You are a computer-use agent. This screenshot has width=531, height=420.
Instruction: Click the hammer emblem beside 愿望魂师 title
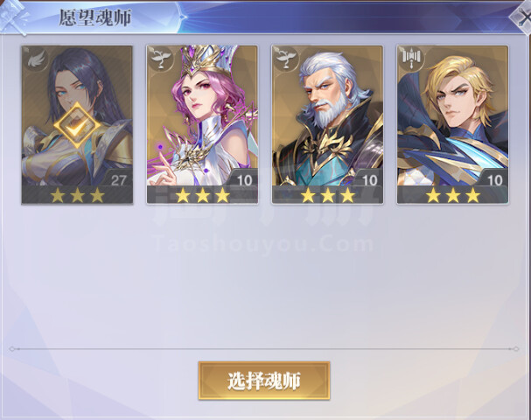click(x=13, y=17)
